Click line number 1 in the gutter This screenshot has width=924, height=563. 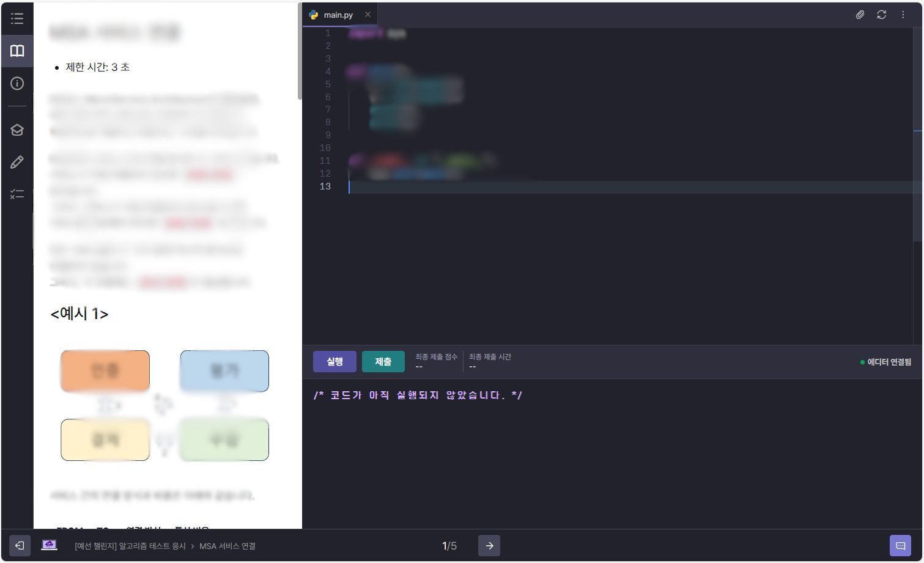(328, 33)
